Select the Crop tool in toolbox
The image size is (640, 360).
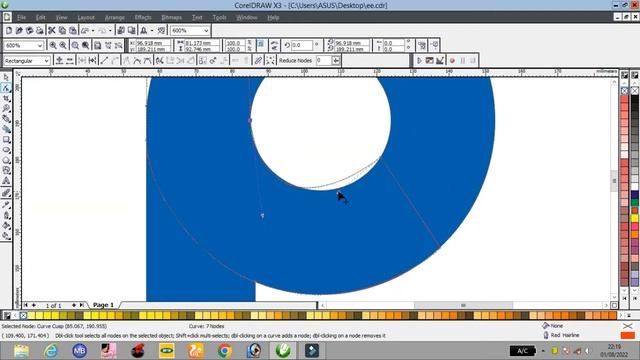coord(6,98)
